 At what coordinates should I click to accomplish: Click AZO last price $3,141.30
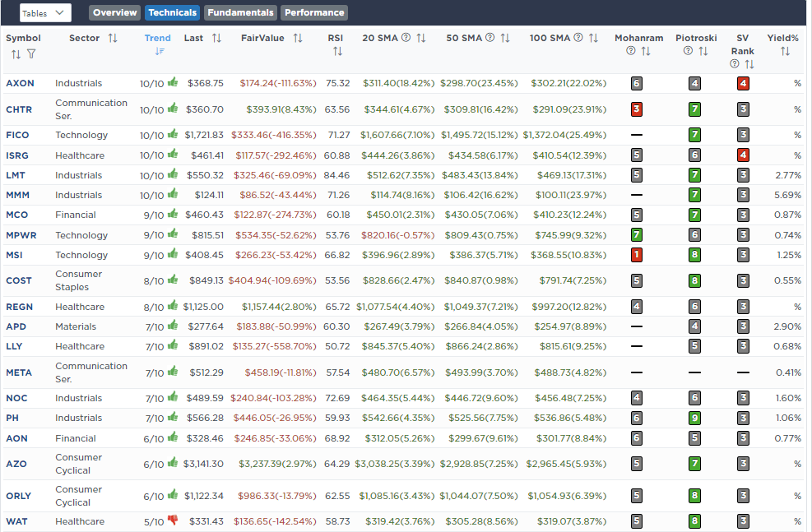pyautogui.click(x=203, y=464)
